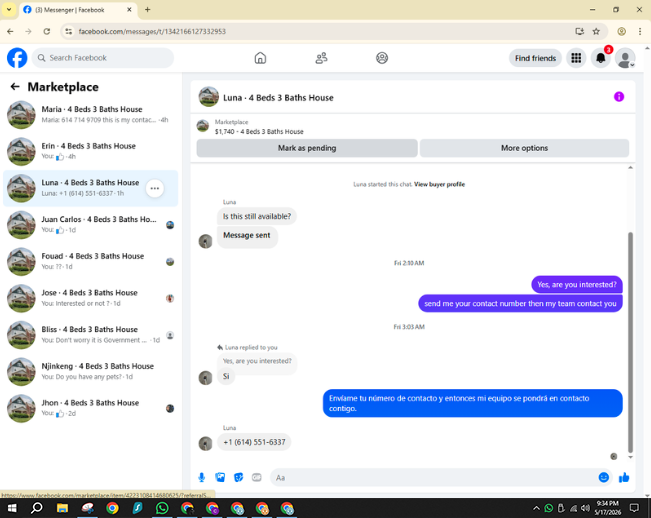Focus the Search Facebook field
The image size is (651, 518).
click(x=103, y=58)
